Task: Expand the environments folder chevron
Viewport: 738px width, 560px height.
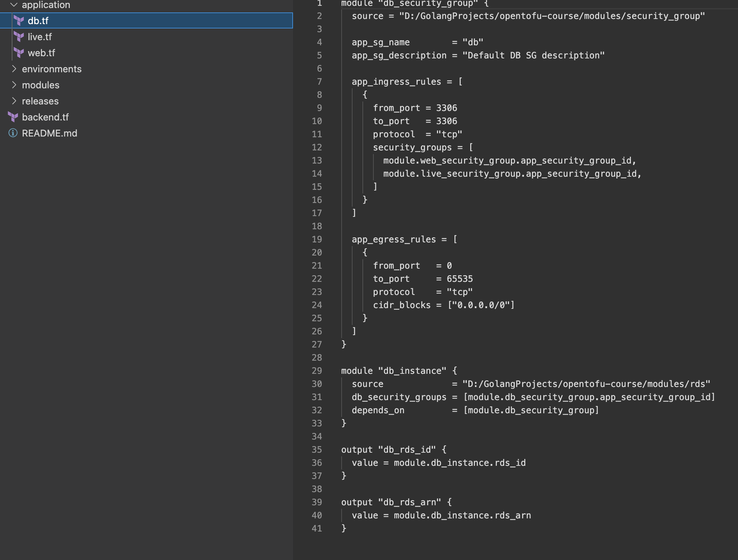Action: click(x=14, y=69)
